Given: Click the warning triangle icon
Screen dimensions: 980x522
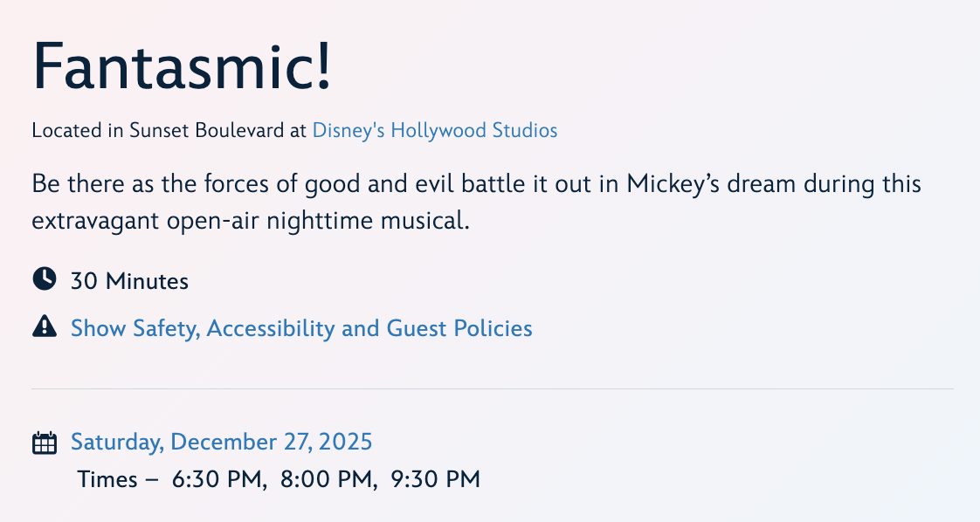Looking at the screenshot, I should click(44, 327).
